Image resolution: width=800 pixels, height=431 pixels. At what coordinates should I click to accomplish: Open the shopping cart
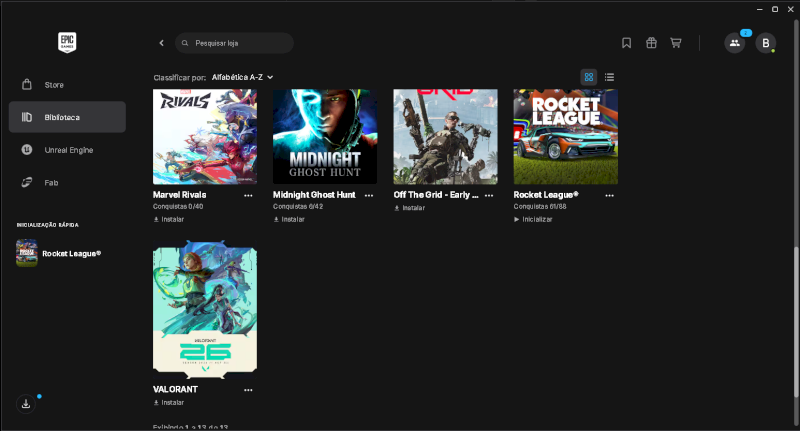(676, 43)
